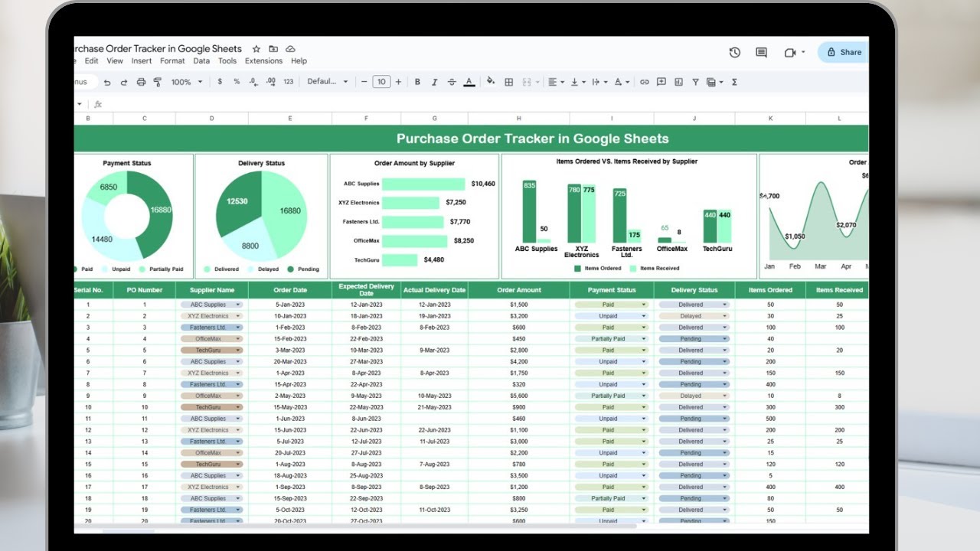Check the cloud save status icon

pos(290,49)
